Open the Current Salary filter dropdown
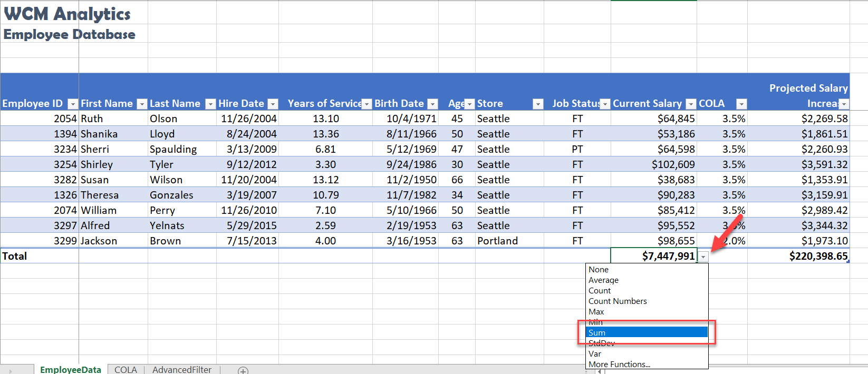Viewport: 868px width, 374px height. [x=691, y=104]
